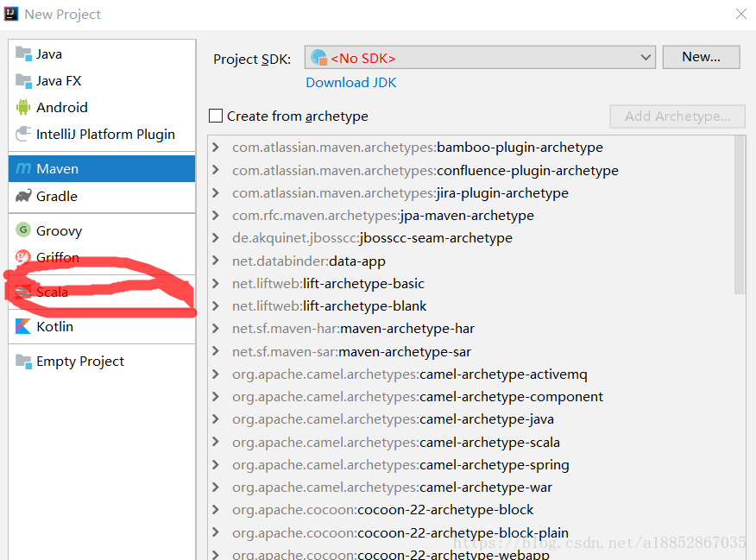This screenshot has width=756, height=560.
Task: Click the <No SDK> text
Action: (363, 59)
